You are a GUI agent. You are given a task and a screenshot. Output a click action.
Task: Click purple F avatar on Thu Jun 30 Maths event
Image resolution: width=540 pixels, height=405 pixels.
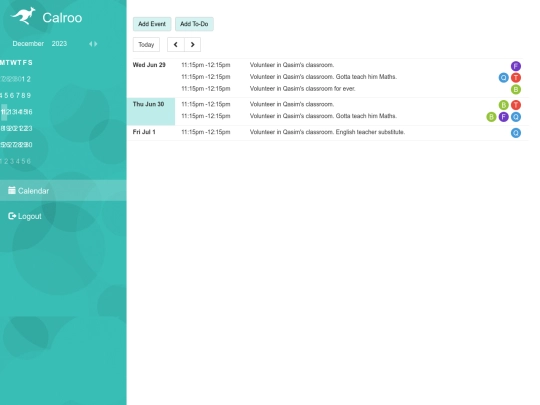(503, 117)
